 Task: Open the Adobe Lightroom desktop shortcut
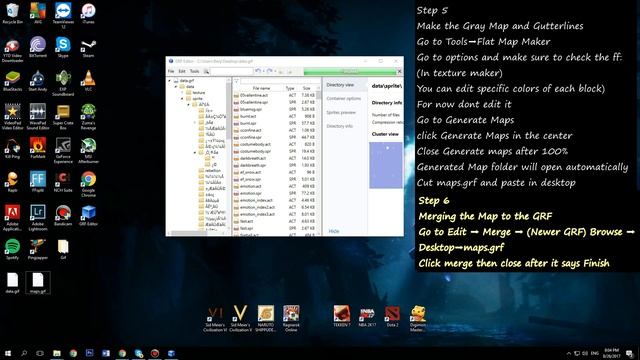[x=38, y=218]
